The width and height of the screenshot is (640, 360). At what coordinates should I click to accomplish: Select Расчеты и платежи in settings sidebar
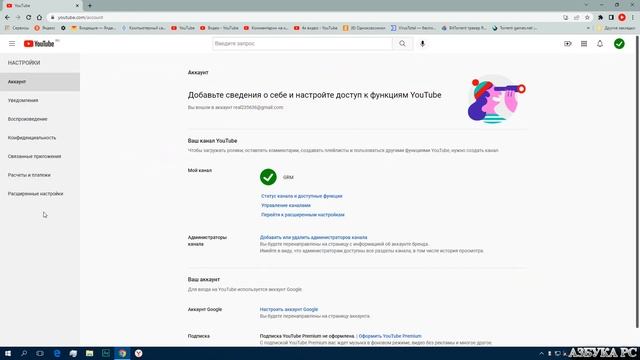point(40,175)
